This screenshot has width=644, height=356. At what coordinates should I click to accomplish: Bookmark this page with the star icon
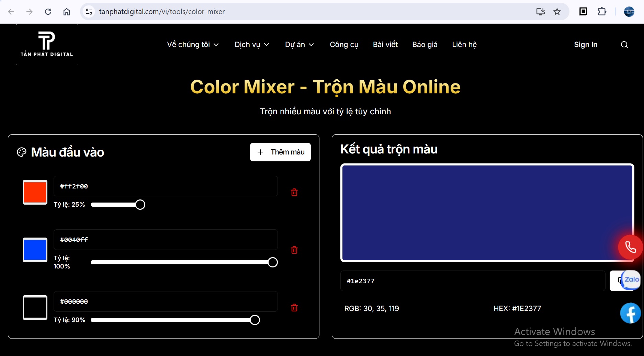557,12
